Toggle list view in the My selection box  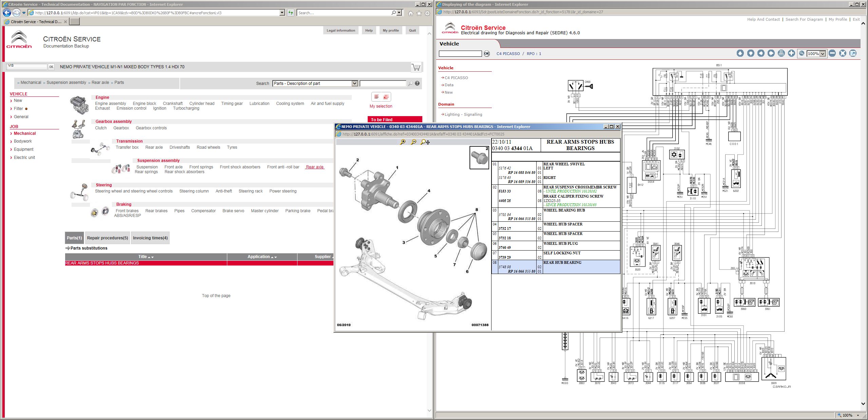pos(377,97)
